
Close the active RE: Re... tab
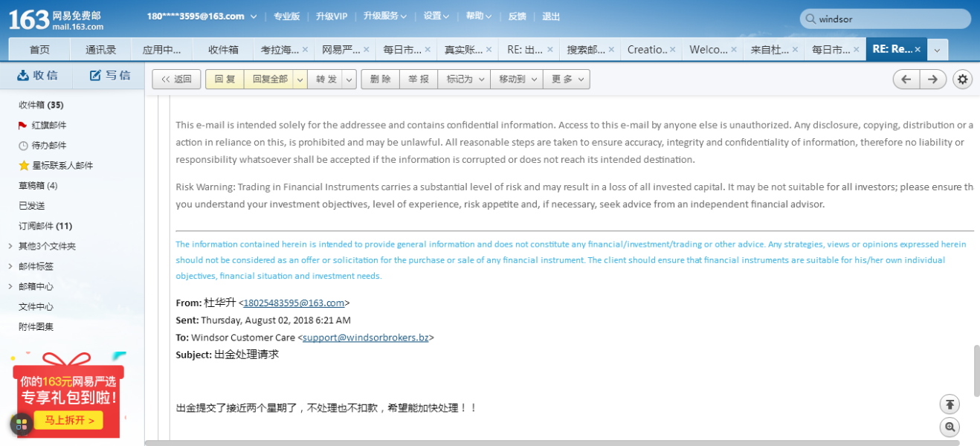pos(918,50)
